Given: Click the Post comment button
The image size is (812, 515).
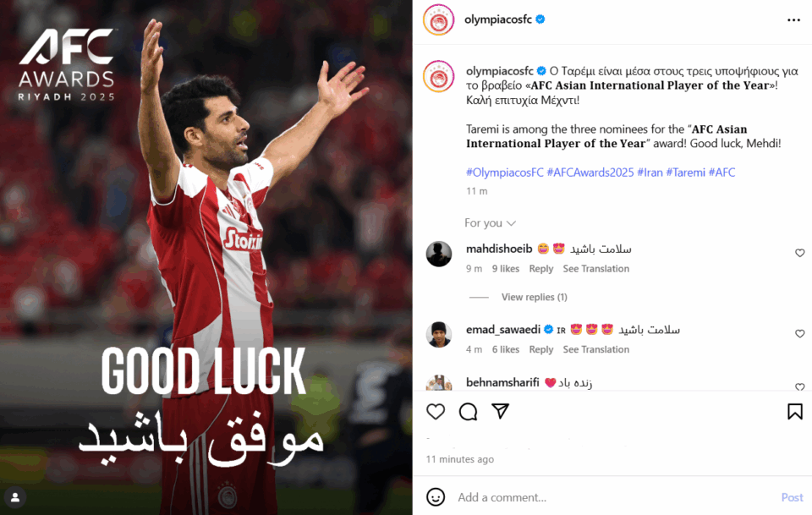Looking at the screenshot, I should (x=792, y=497).
